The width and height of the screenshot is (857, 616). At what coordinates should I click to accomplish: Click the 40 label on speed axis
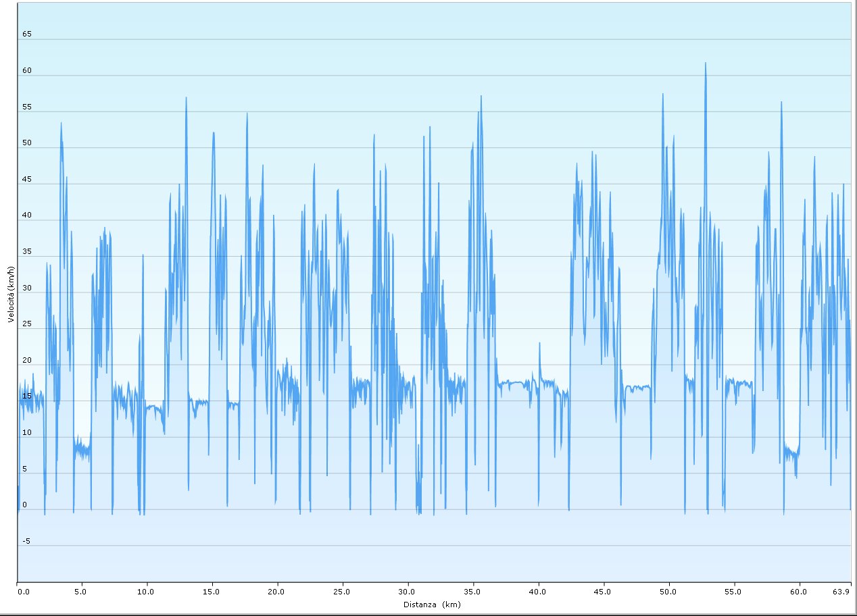pyautogui.click(x=27, y=215)
